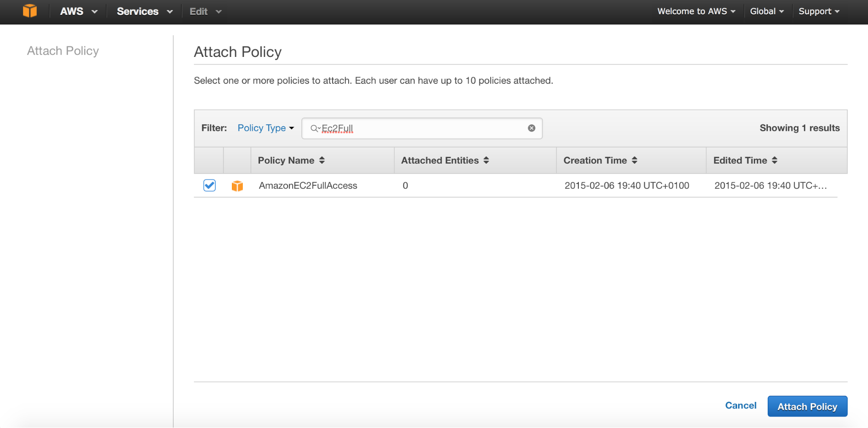
Task: Click the Attached Entities value 0
Action: [405, 185]
